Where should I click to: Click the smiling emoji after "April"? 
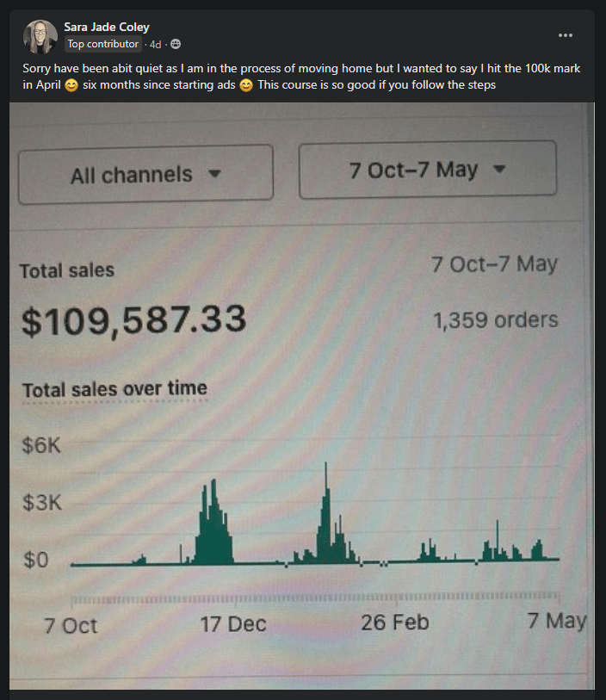point(71,85)
